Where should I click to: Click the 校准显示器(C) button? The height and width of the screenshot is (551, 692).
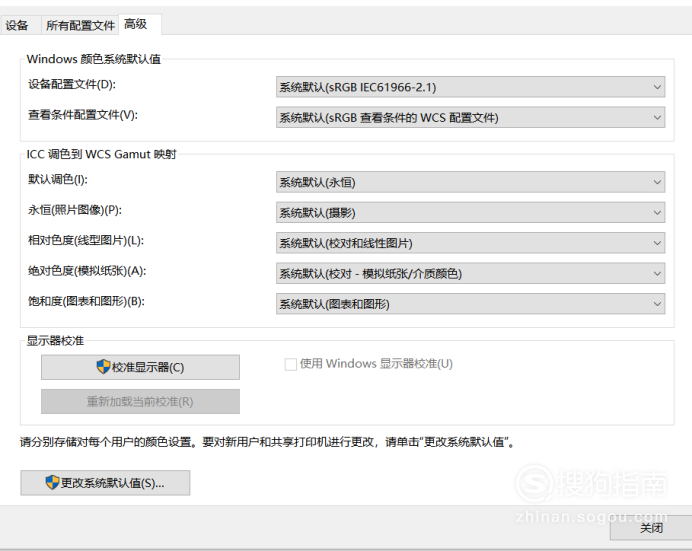point(140,367)
